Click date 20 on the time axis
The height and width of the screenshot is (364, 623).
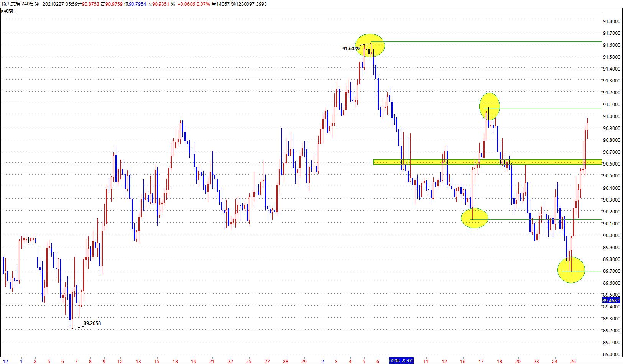pyautogui.click(x=518, y=361)
